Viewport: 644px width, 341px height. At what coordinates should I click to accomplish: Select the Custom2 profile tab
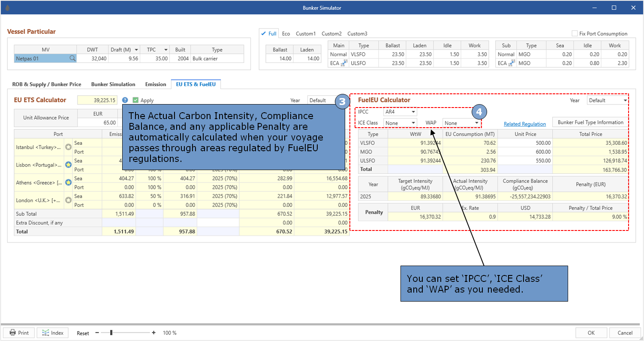click(x=331, y=33)
